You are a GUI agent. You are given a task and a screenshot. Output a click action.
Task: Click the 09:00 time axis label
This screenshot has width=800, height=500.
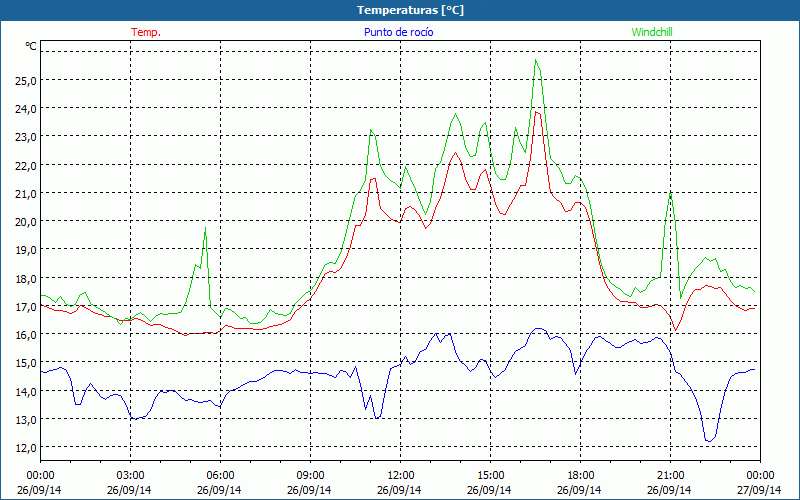pos(310,476)
